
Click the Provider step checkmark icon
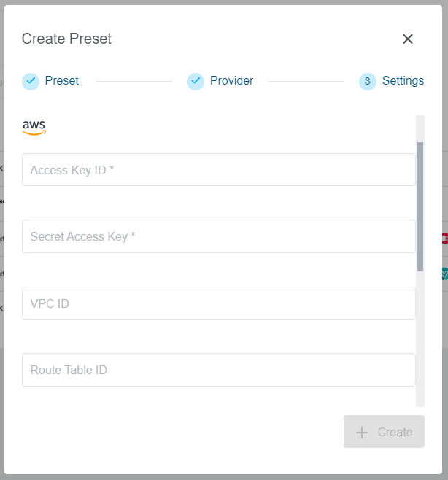pos(196,81)
